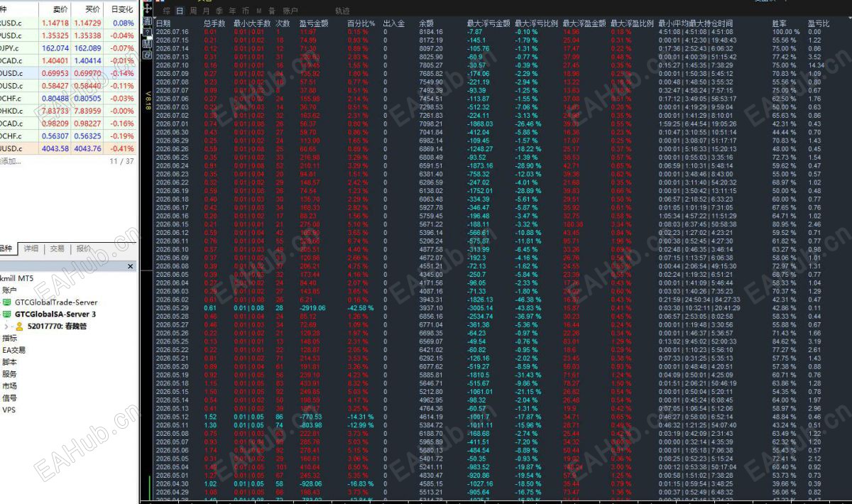This screenshot has height=504, width=852.
Task: Sort by the 总手数 column header
Action: click(x=214, y=23)
